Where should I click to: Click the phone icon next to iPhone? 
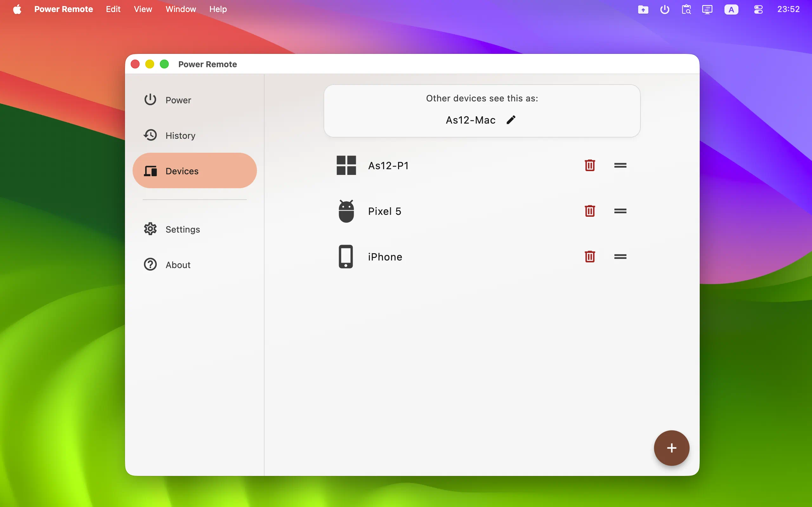(x=346, y=257)
